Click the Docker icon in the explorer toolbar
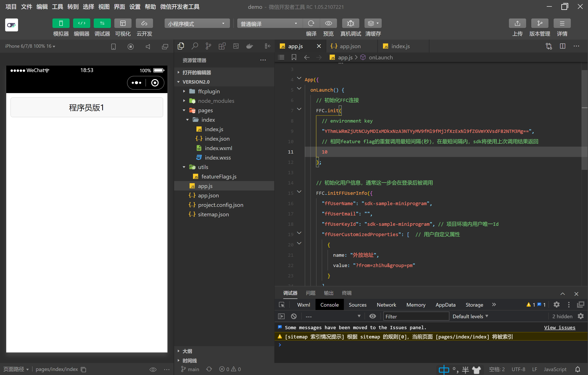This screenshot has width=588, height=375. click(x=249, y=46)
